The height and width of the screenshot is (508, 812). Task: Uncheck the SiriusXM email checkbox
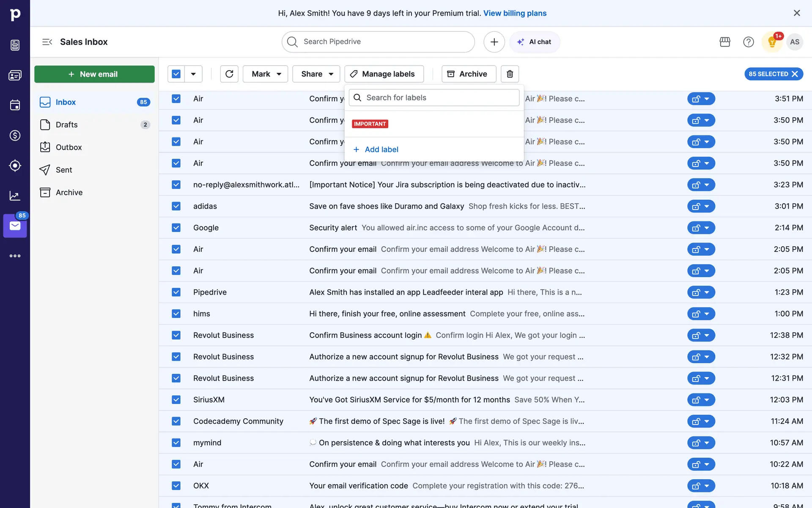pos(176,400)
